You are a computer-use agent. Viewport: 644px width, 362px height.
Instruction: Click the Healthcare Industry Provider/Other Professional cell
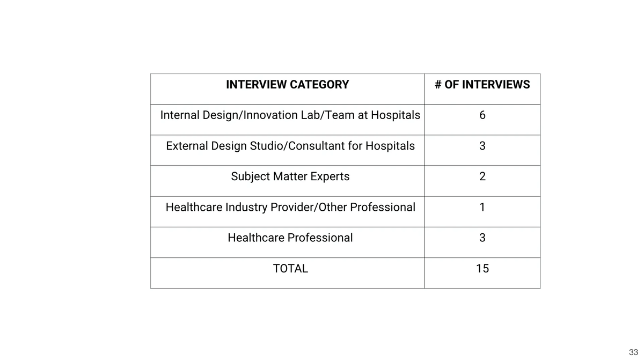point(287,211)
